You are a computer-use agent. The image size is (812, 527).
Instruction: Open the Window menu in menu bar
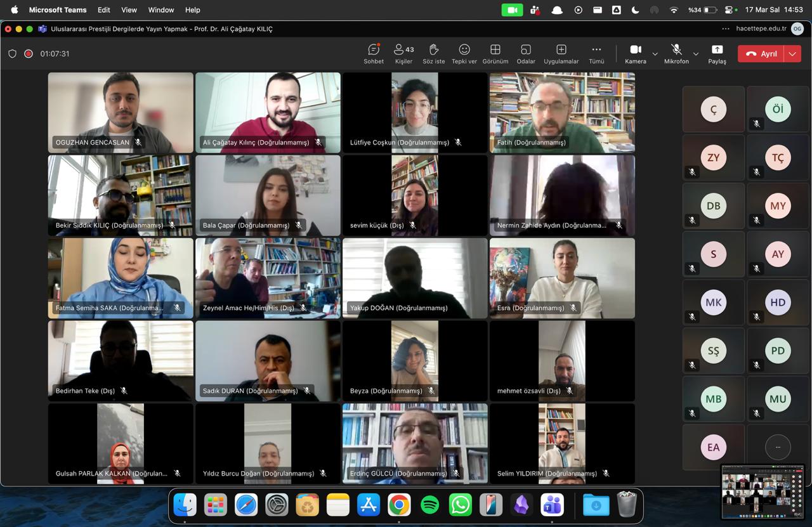point(161,10)
